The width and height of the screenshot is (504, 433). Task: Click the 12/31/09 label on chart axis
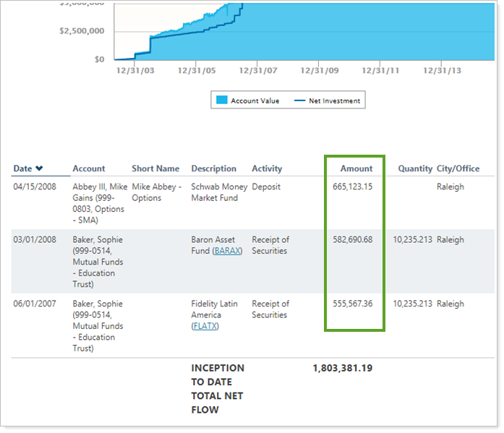[319, 71]
